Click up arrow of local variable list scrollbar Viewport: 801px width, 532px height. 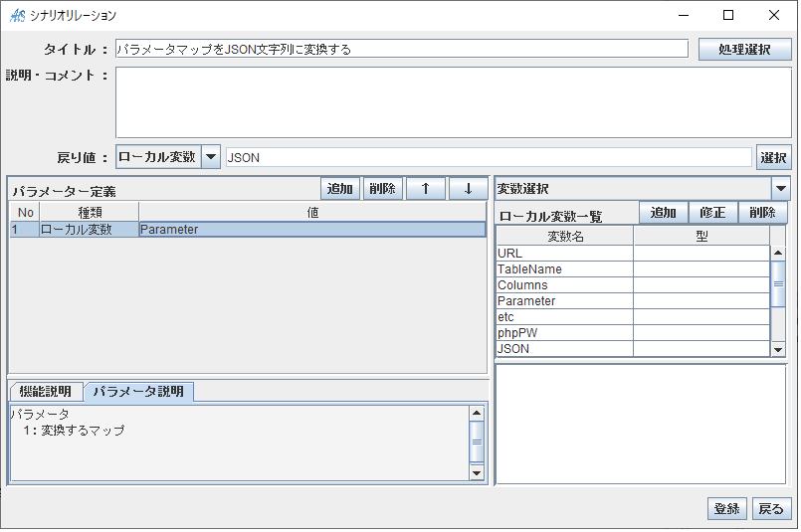tap(777, 253)
